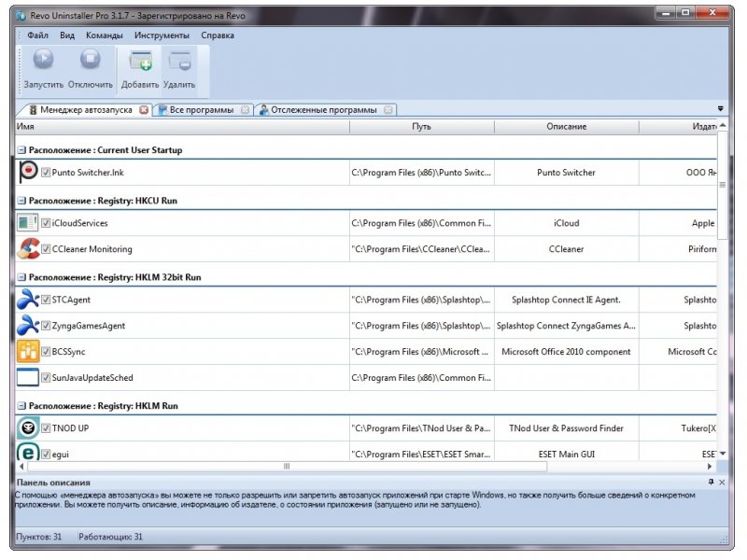Click the Отключить toolbar button
The width and height of the screenshot is (747, 560).
click(90, 69)
